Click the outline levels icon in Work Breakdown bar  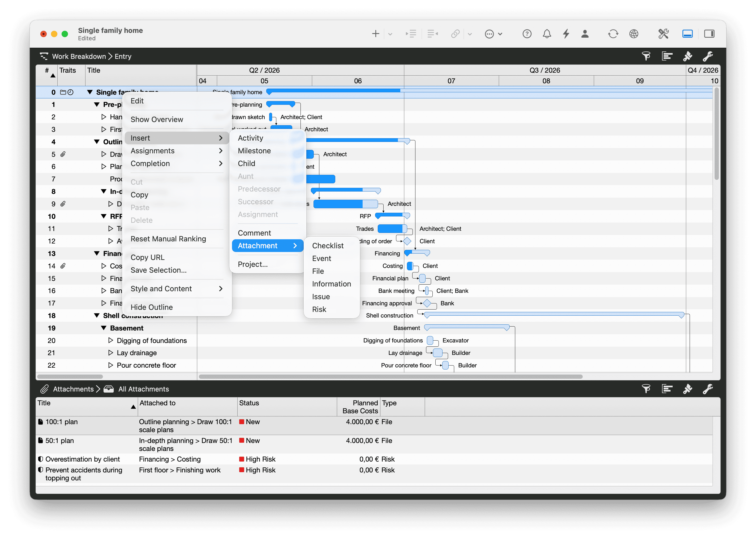pyautogui.click(x=667, y=56)
